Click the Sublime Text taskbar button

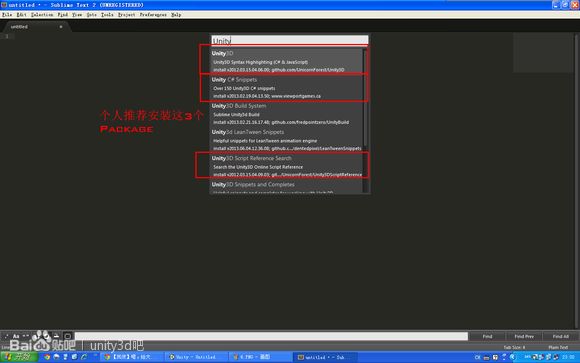click(326, 357)
